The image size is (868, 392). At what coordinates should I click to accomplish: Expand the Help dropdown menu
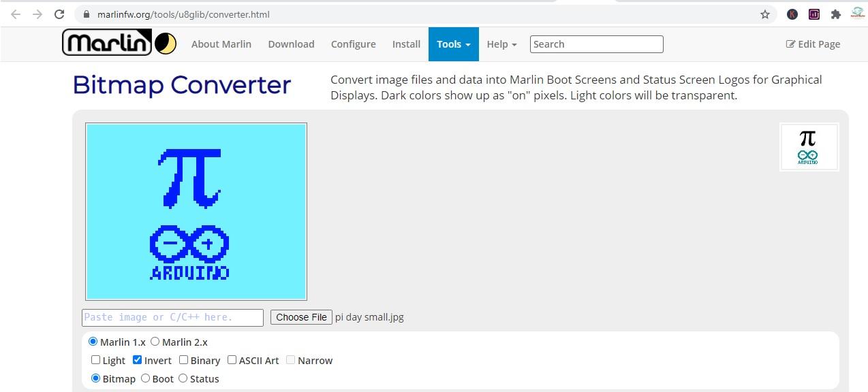tap(501, 44)
